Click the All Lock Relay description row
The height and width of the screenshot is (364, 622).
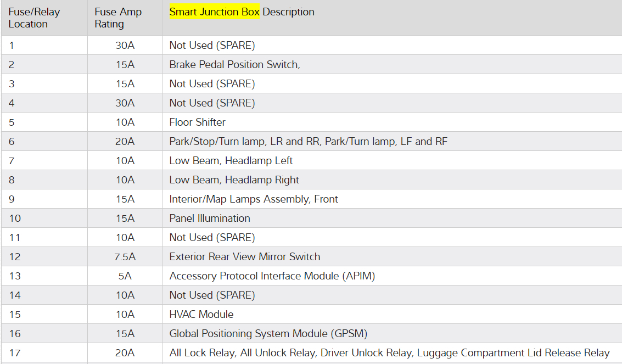[389, 353]
